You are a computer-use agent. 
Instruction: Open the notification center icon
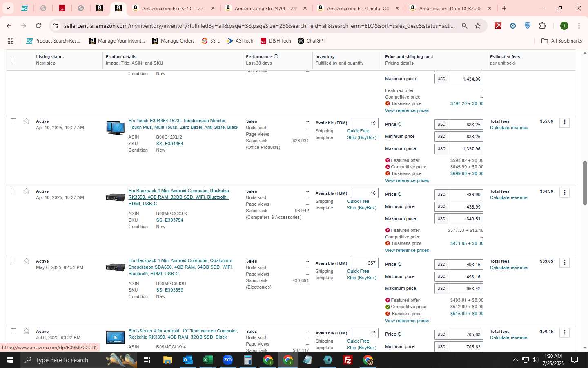(574, 360)
